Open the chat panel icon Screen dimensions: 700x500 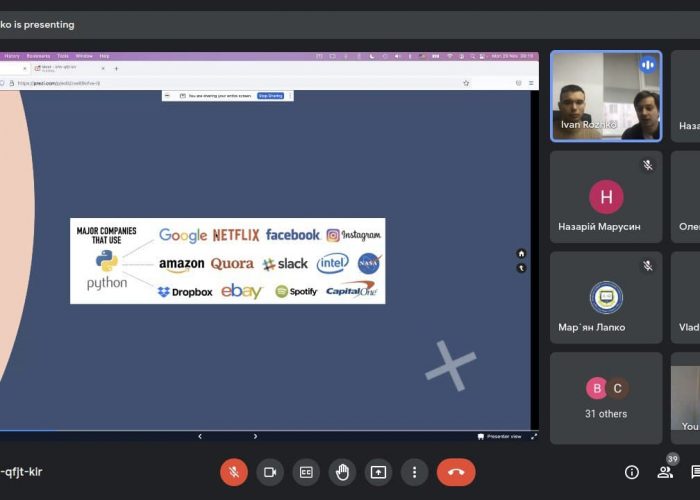coord(695,472)
